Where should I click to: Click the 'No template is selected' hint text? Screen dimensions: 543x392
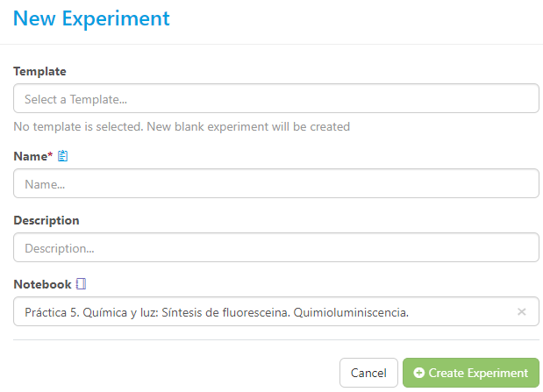(x=77, y=126)
